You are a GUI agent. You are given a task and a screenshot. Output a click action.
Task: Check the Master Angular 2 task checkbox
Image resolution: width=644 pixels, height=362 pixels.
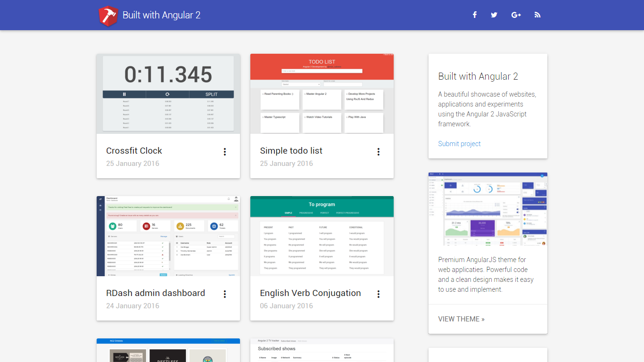pos(305,94)
